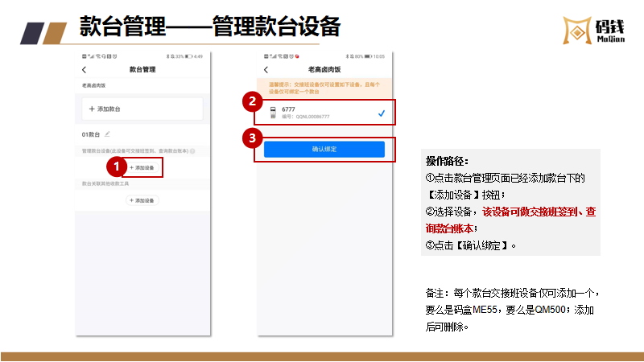Screen dimensions: 644x362
Task: Toggle the blue checkmark for device 6777
Action: pos(382,113)
